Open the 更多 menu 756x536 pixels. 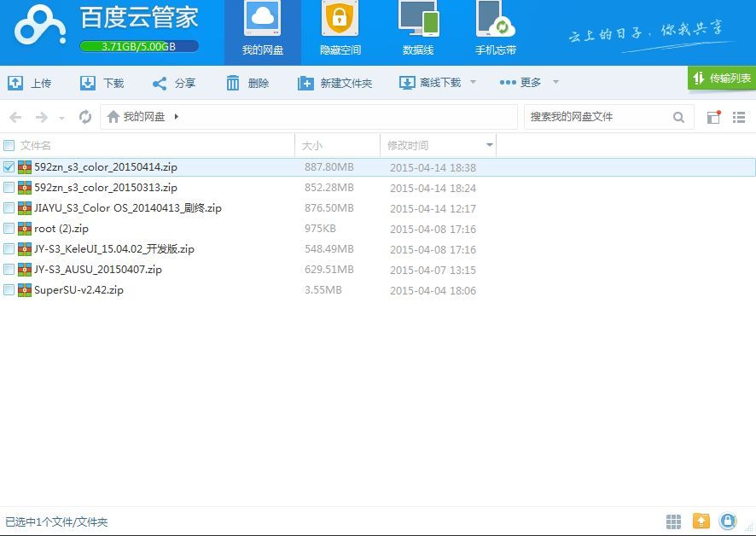(520, 83)
